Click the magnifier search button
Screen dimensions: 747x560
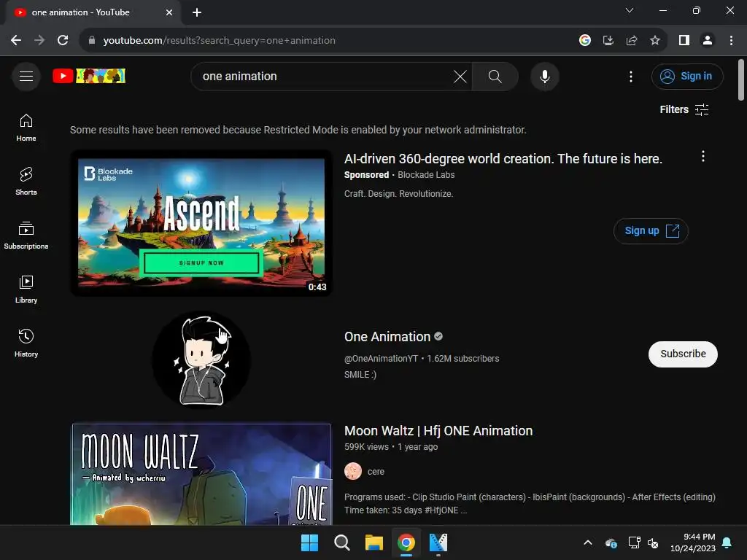pos(495,76)
